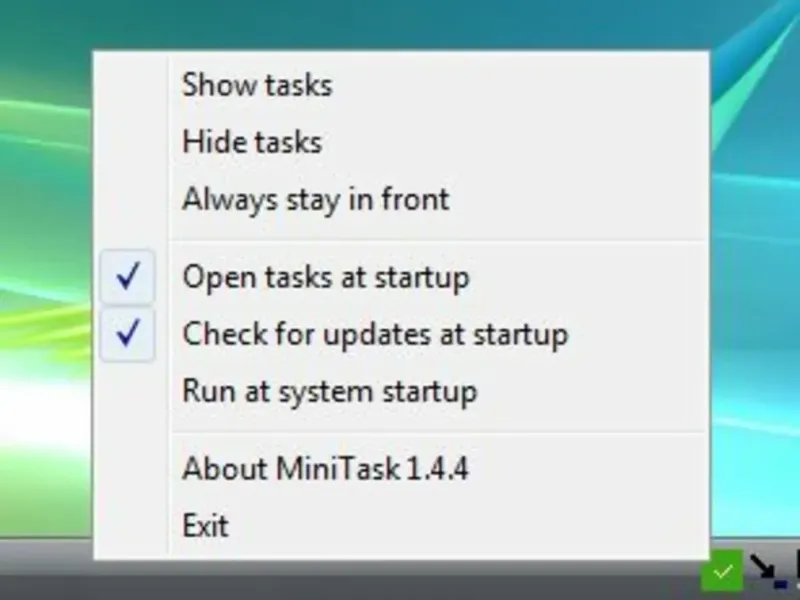
Task: Exit MiniTask via the menu
Action: tap(205, 525)
